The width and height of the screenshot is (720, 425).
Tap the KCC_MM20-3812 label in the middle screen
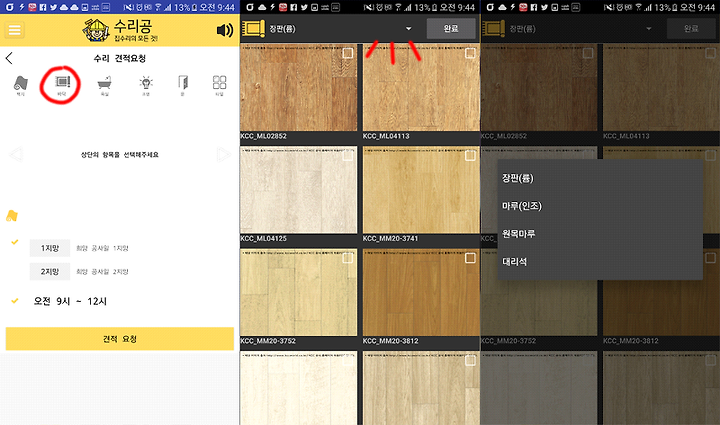pos(391,341)
